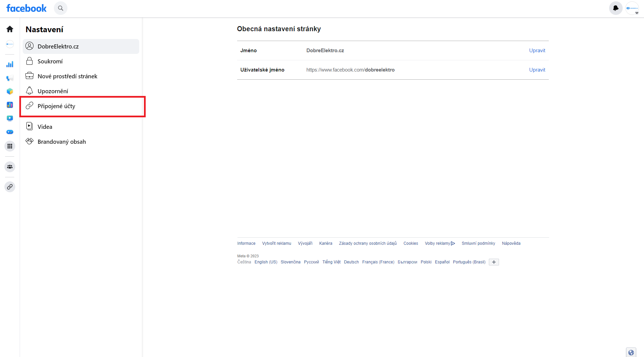Click the plus button for more languages
The image size is (644, 357).
click(x=494, y=262)
